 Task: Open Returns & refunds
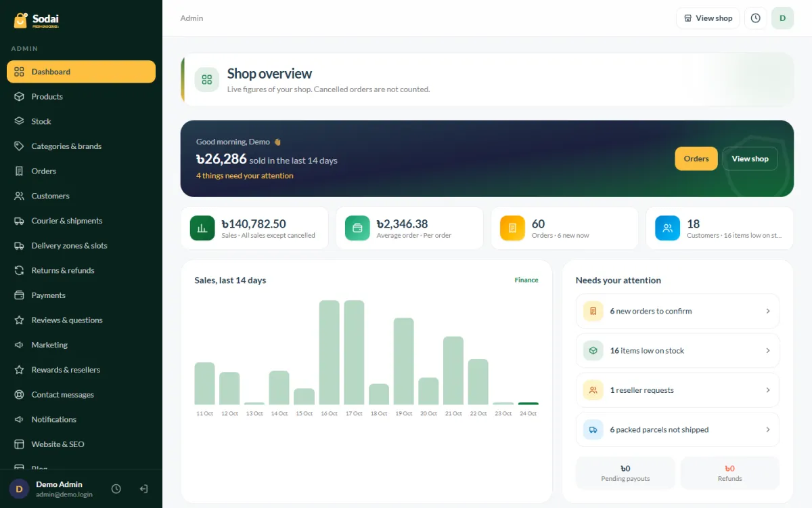[x=81, y=270]
